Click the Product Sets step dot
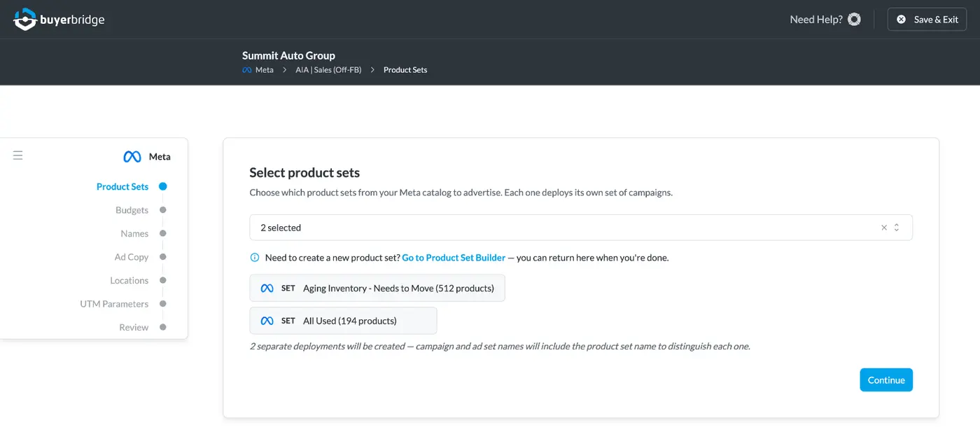Screen dimensions: 980x430 coord(163,186)
